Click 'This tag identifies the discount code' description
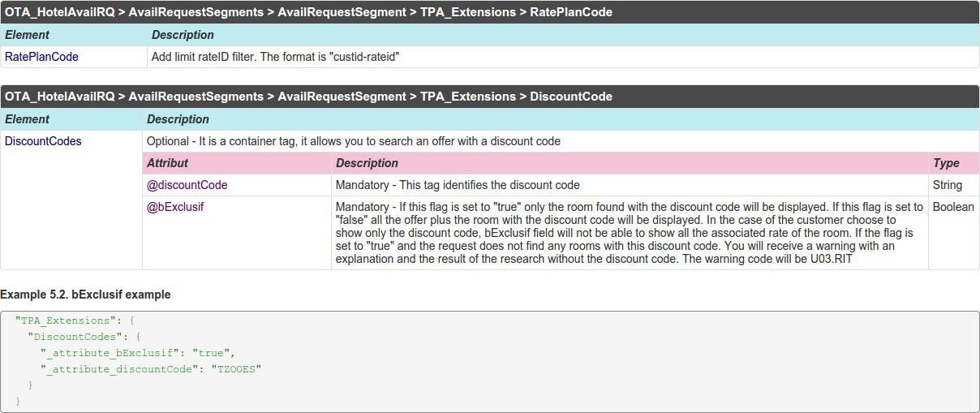The image size is (980, 413). pyautogui.click(x=458, y=185)
